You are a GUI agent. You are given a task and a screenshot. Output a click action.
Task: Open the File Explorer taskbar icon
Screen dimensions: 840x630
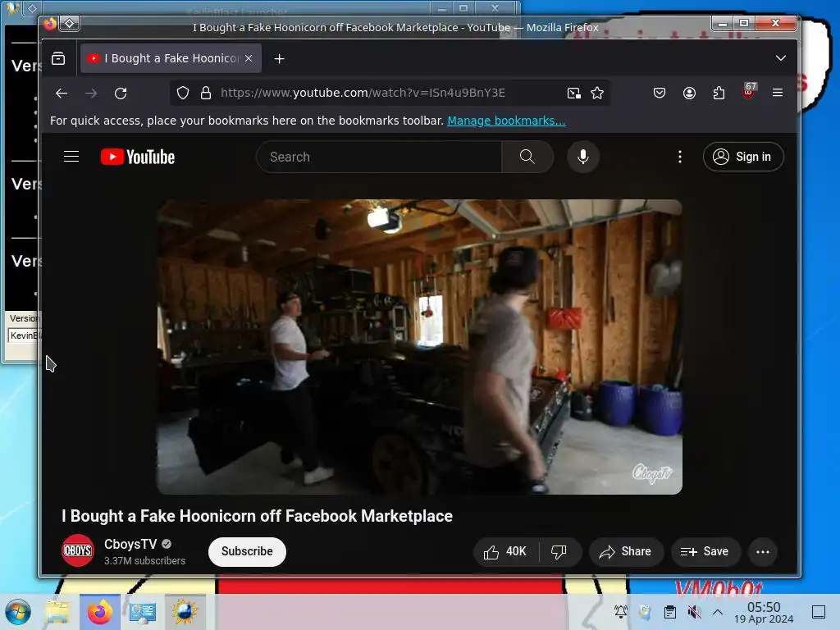(x=58, y=612)
